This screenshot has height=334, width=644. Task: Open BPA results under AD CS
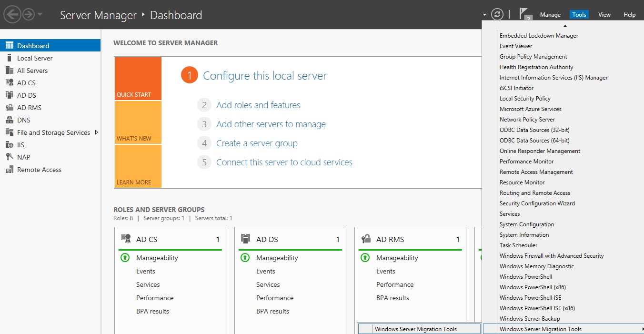pos(152,311)
